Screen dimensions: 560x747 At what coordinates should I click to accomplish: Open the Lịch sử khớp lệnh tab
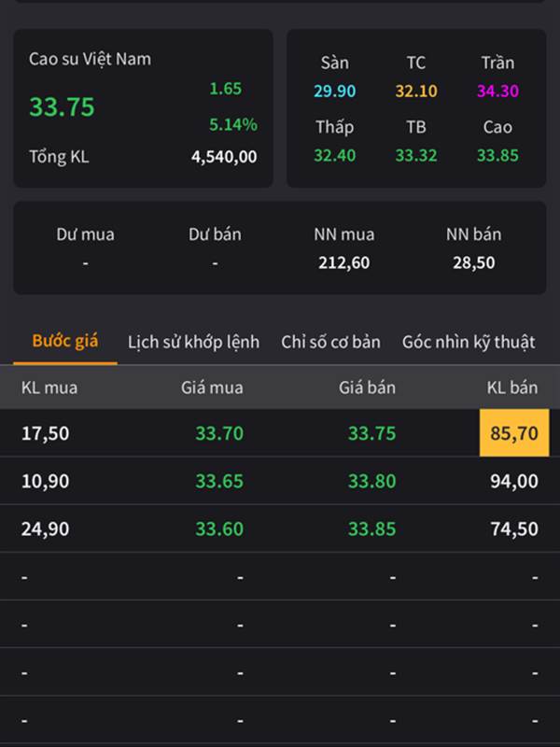point(193,342)
